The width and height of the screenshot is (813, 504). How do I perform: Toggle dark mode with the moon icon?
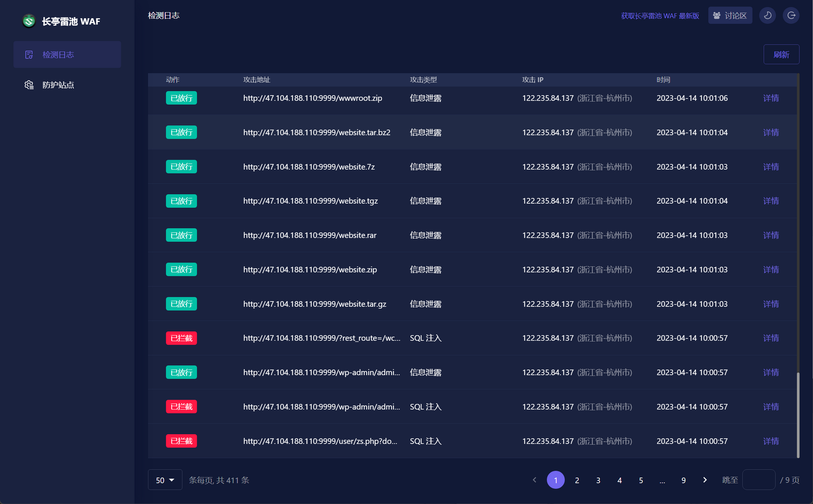[x=767, y=15]
